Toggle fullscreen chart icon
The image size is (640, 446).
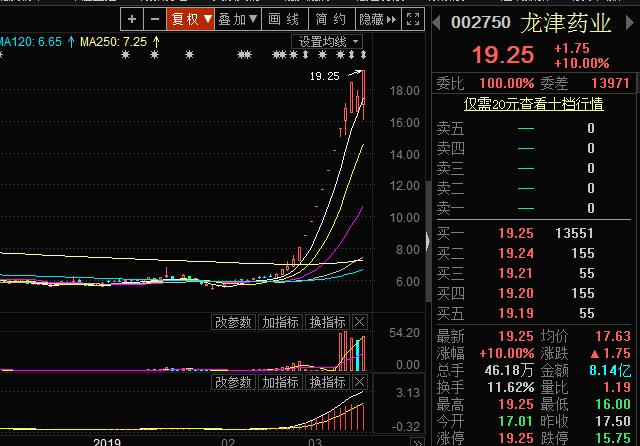click(x=413, y=19)
